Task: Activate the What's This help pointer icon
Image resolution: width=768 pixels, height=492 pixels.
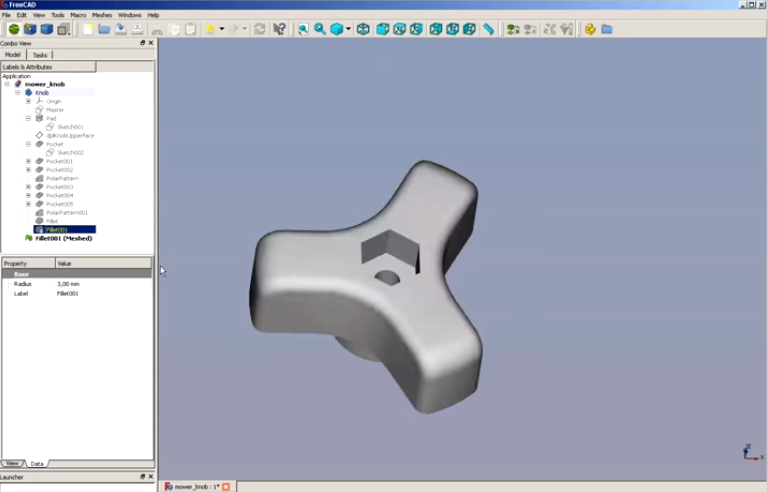Action: point(279,29)
